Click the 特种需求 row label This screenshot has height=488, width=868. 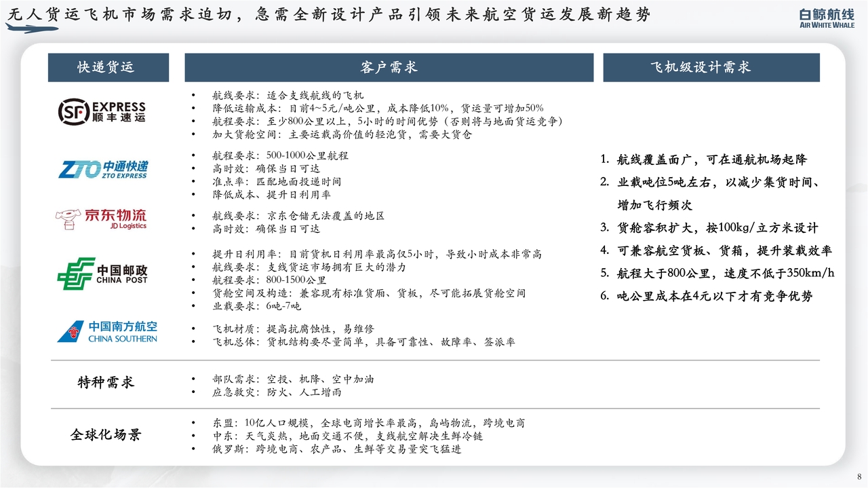pyautogui.click(x=106, y=382)
